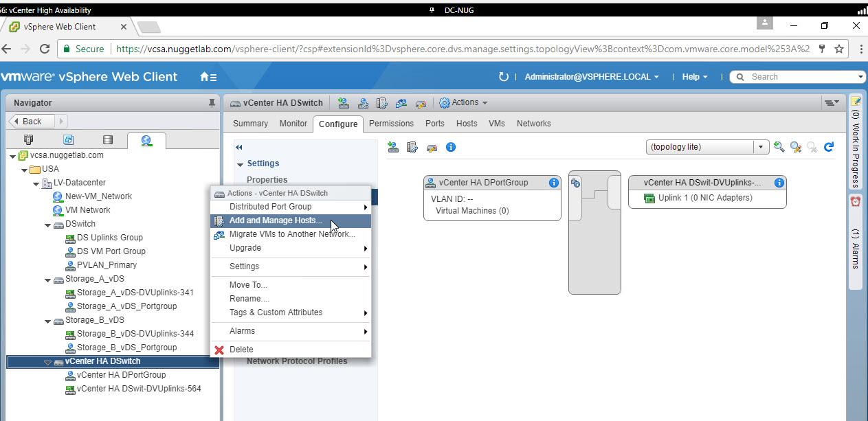Screen dimensions: 868x421
Task: Click in the vSphere Search field
Action: pyautogui.click(x=801, y=77)
